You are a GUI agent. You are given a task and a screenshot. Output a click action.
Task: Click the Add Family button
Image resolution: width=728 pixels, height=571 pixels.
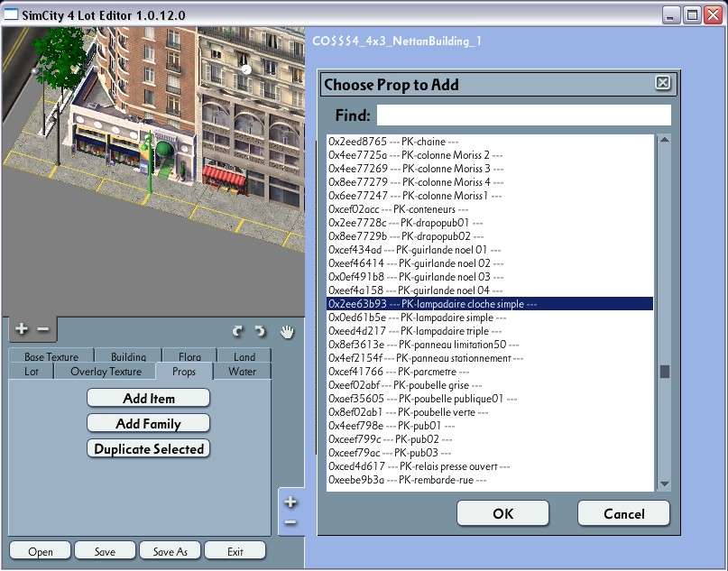[149, 423]
